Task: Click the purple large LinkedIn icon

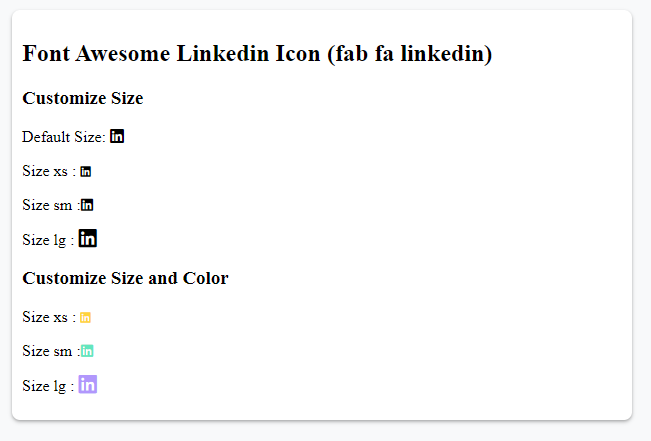Action: [88, 385]
